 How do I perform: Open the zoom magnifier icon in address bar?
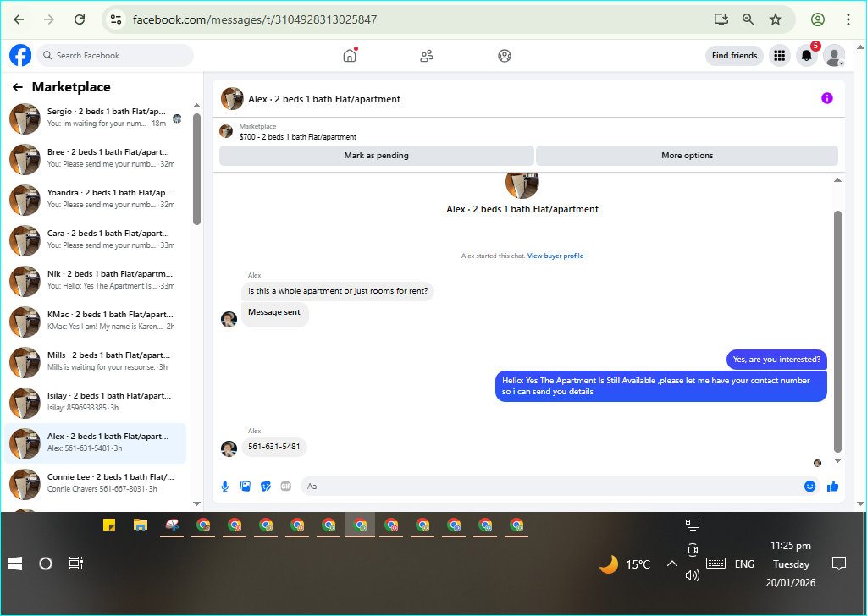[748, 19]
